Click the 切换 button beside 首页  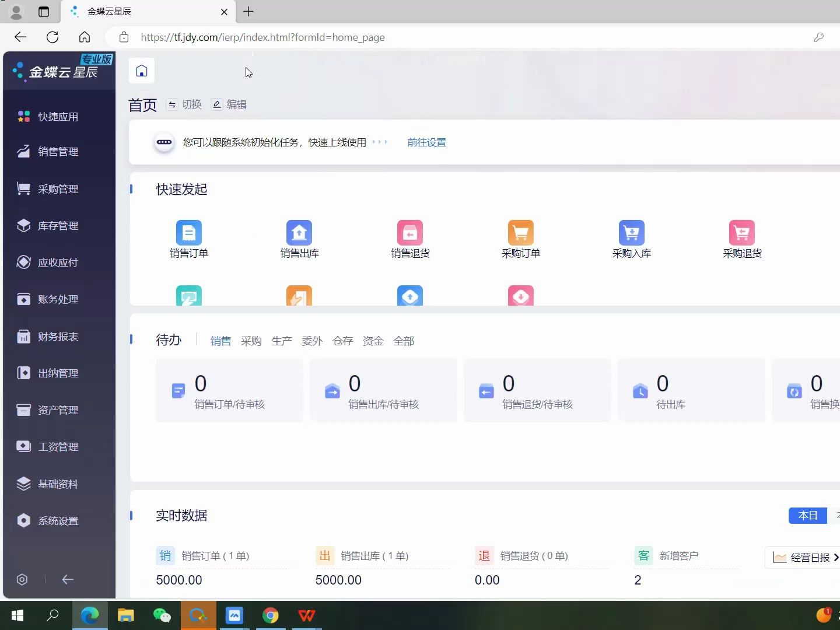(x=184, y=104)
